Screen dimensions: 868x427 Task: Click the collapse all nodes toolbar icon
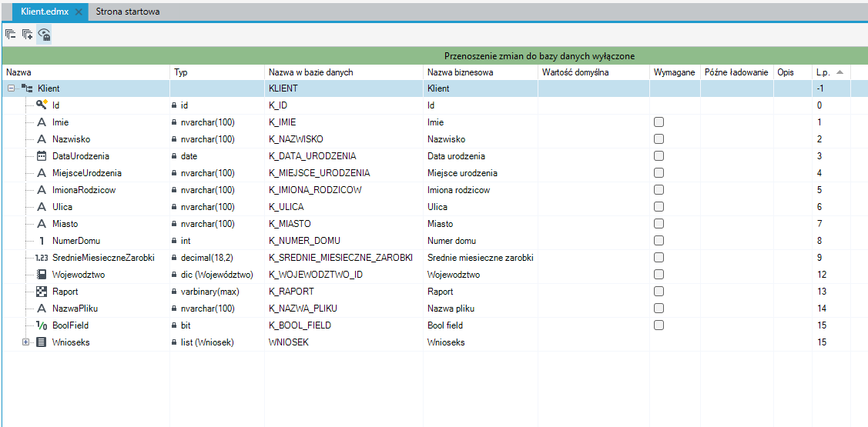click(x=11, y=35)
